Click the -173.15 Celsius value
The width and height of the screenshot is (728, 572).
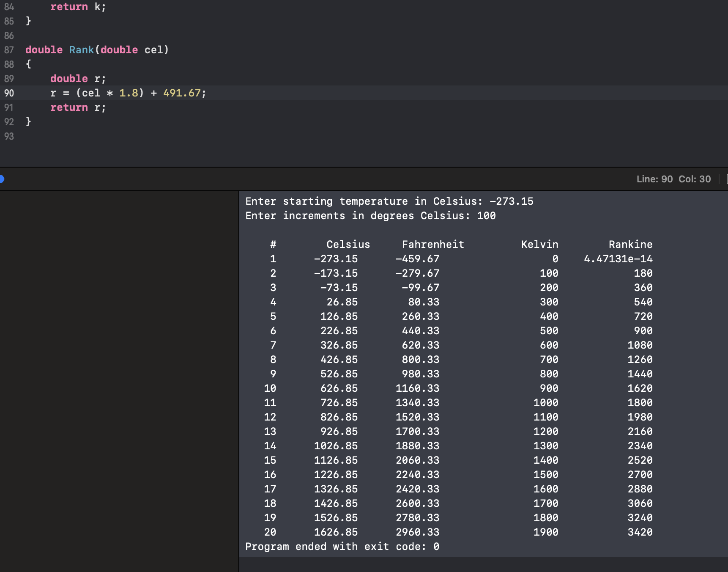pyautogui.click(x=336, y=273)
